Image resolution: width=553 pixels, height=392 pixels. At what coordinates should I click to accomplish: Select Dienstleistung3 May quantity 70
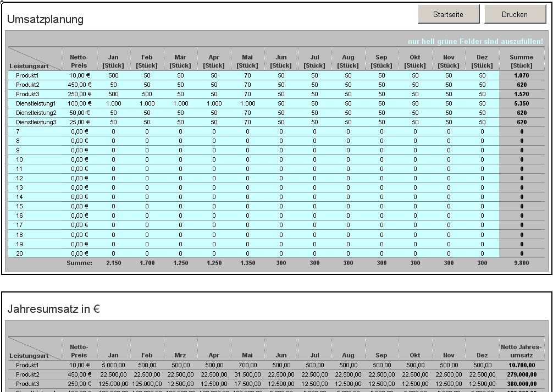(x=247, y=122)
